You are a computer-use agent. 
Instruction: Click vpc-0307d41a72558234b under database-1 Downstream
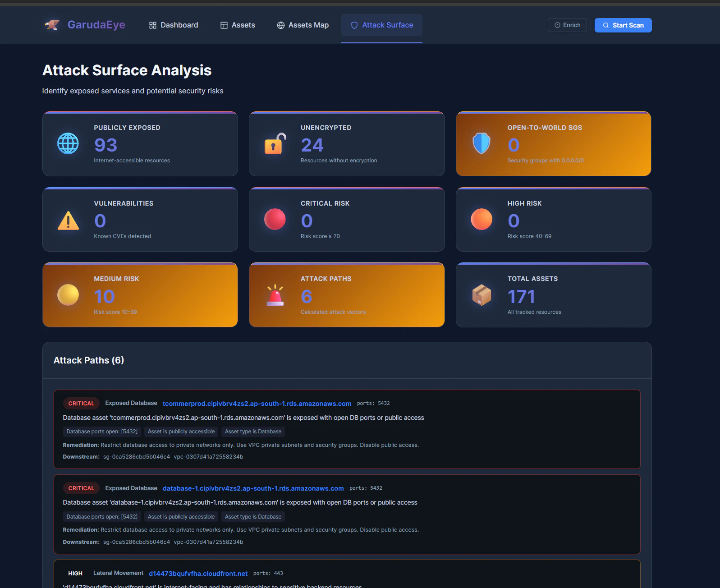pos(208,542)
